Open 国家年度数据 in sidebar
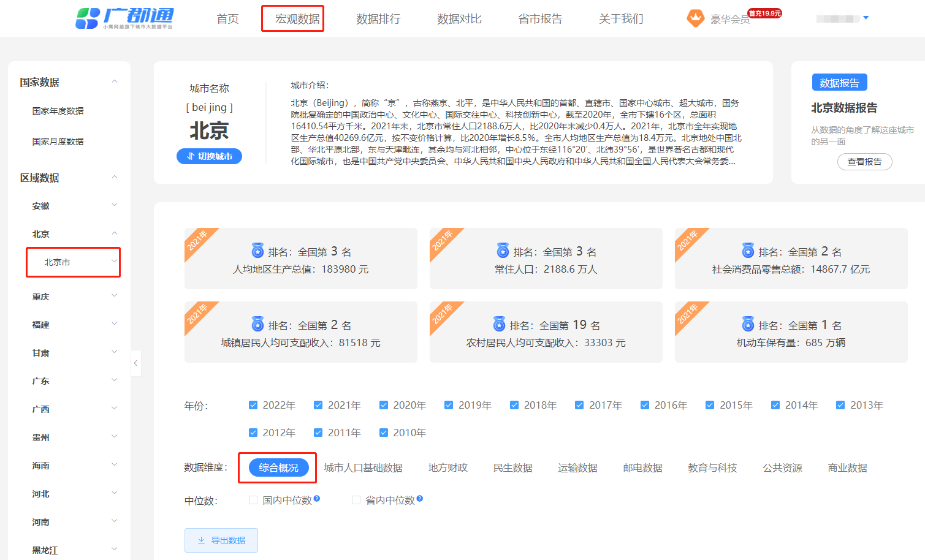 [x=58, y=111]
